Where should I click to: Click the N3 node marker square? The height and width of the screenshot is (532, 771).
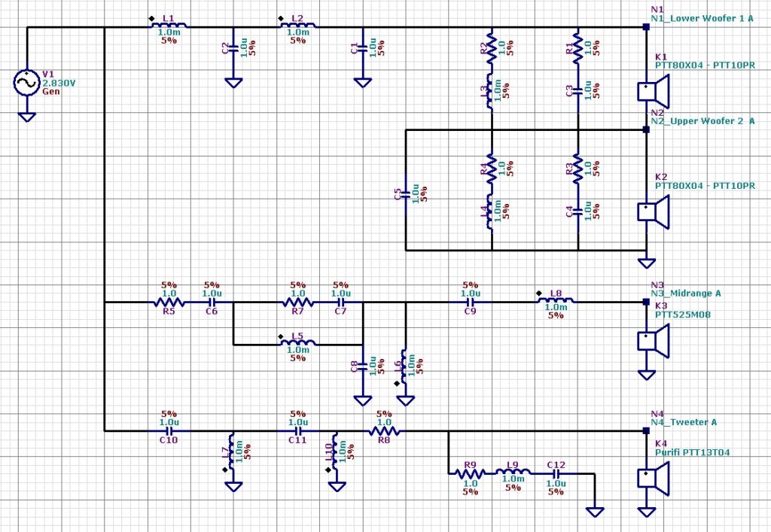(646, 302)
